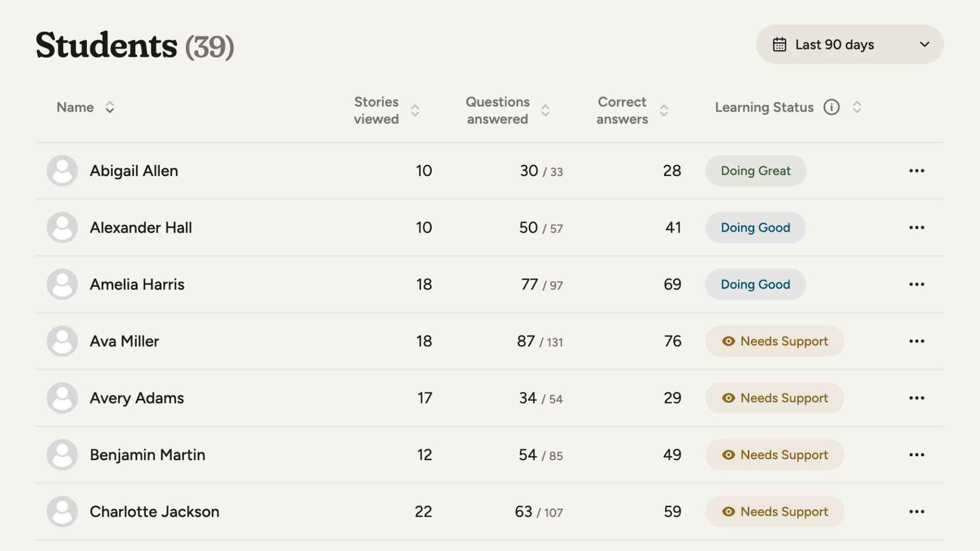
Task: Click the Learning Status sort arrows
Action: pos(857,107)
